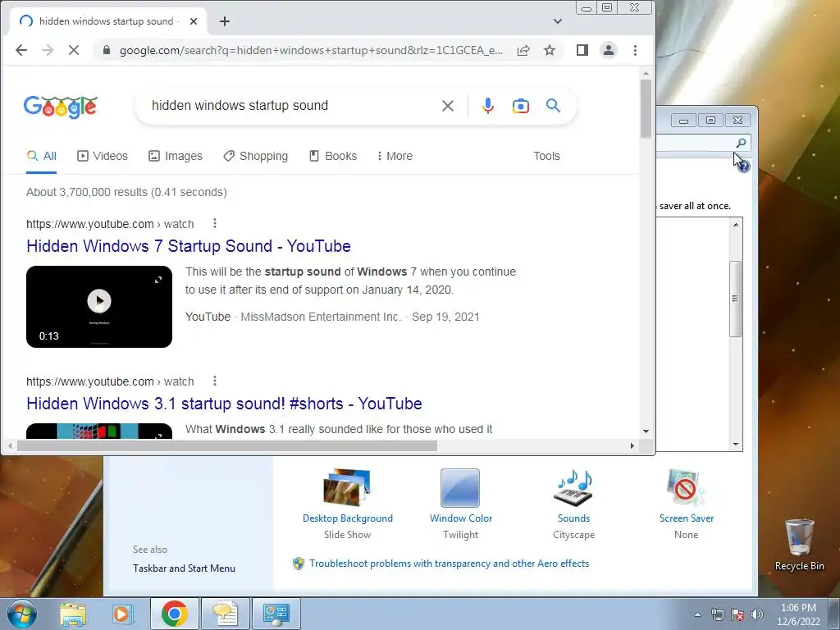
Task: Switch to Shopping results tab
Action: coord(256,156)
